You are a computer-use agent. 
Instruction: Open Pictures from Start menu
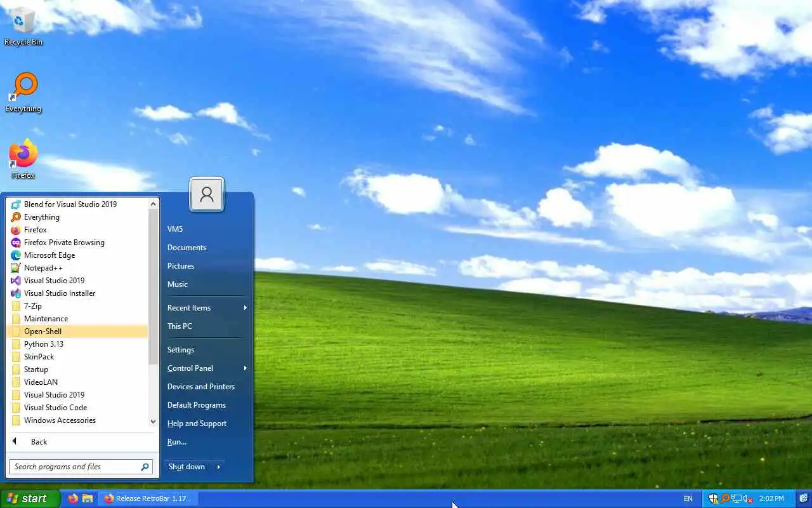pos(206,266)
